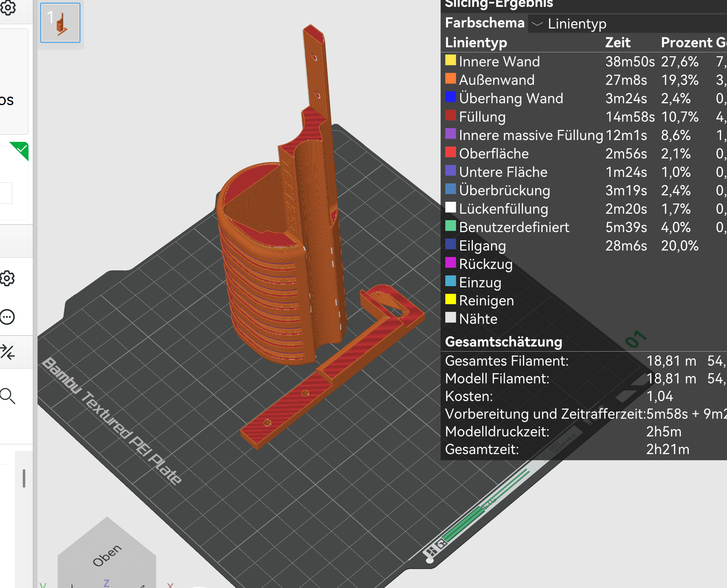Click the ellipsis more-options icon
Image resolution: width=727 pixels, height=588 pixels.
[x=7, y=317]
